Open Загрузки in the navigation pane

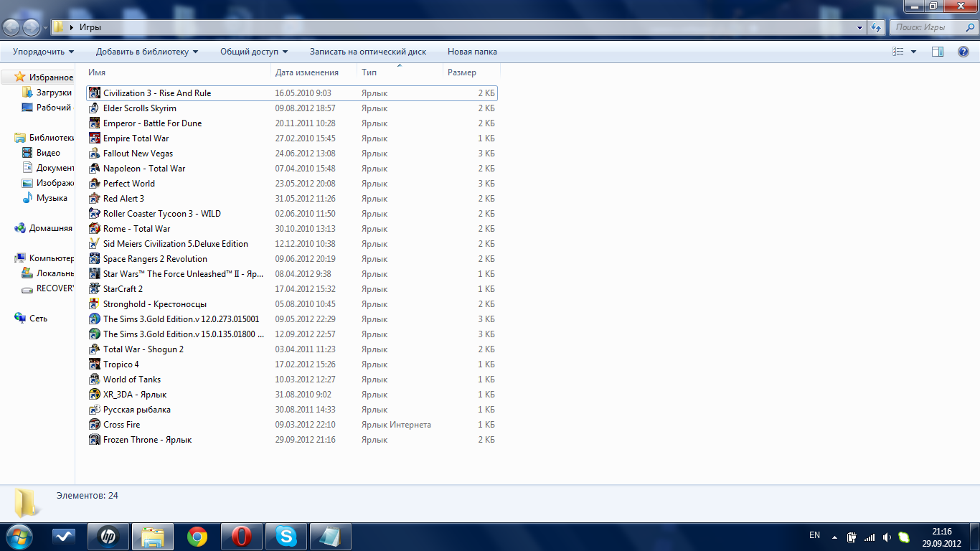47,93
